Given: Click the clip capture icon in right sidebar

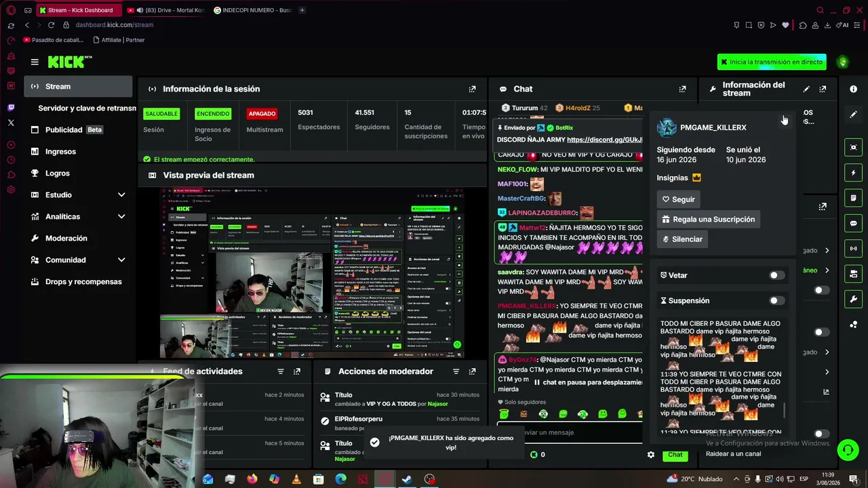Looking at the screenshot, I should (x=853, y=147).
